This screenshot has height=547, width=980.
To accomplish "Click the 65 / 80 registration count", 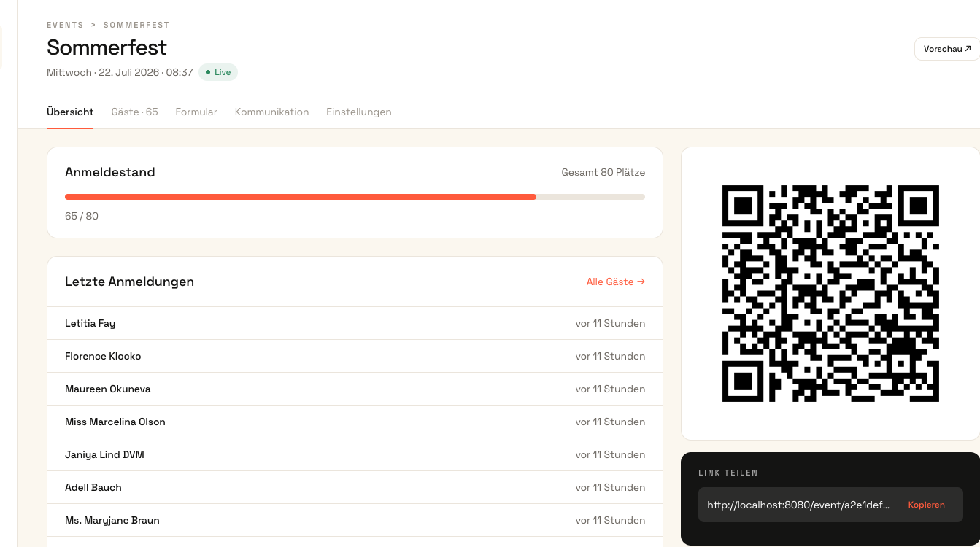I will pyautogui.click(x=82, y=216).
